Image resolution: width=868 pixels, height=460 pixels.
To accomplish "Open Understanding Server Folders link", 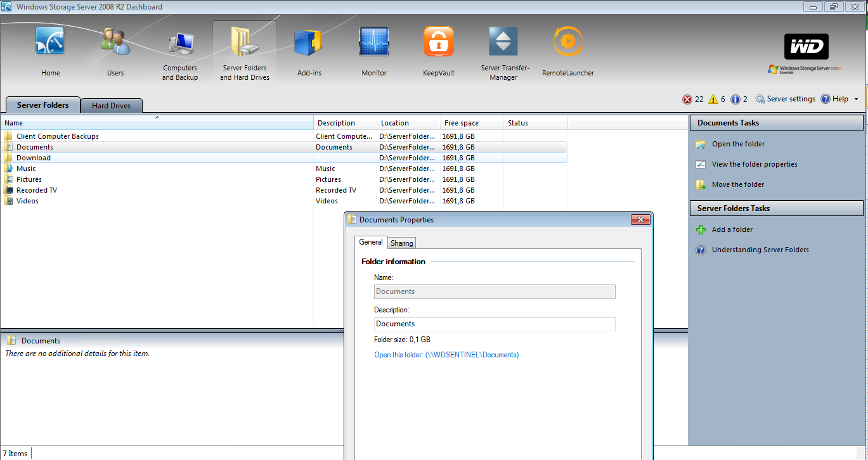I will coord(760,250).
